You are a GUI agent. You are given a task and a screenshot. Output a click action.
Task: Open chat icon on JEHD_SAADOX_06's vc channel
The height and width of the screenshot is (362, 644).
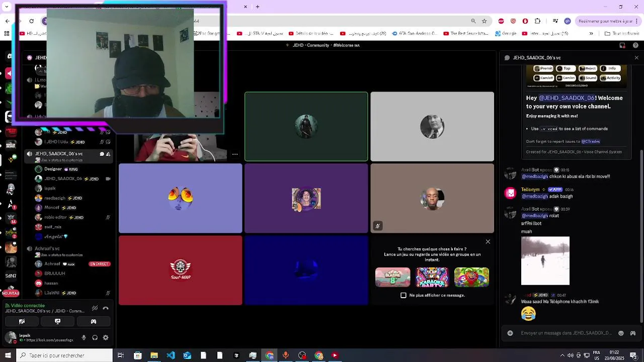(102, 154)
